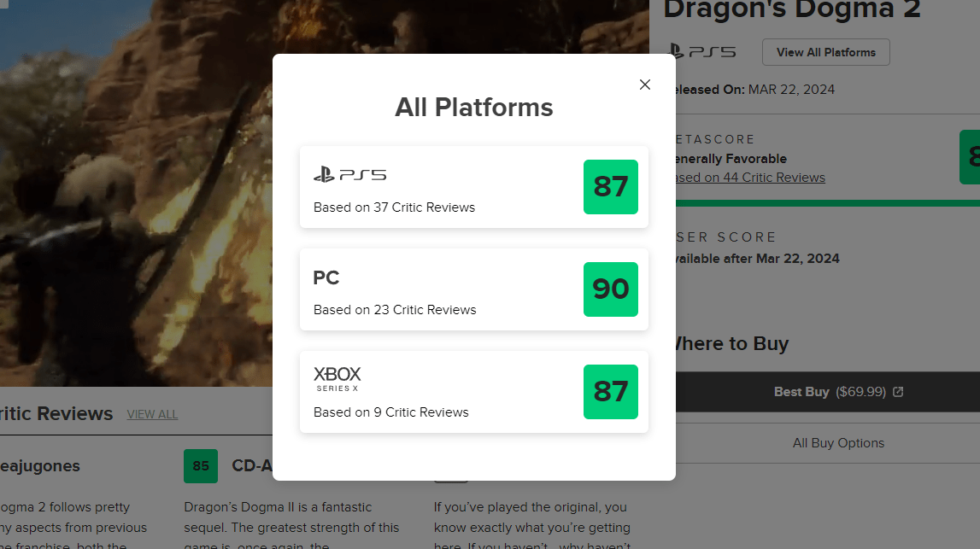Close the All Platforms dialog
Screen dimensions: 980x549
tap(645, 85)
